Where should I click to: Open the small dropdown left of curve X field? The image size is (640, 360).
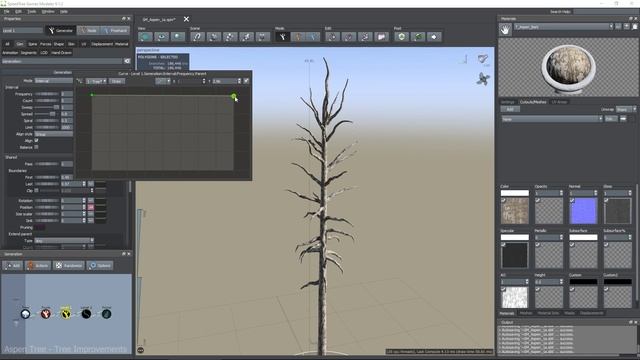point(163,81)
